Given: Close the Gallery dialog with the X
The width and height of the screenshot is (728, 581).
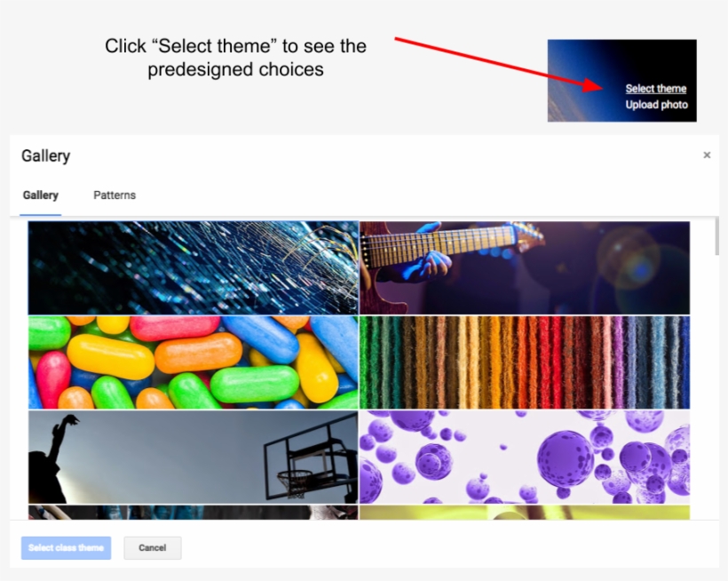Looking at the screenshot, I should click(707, 155).
